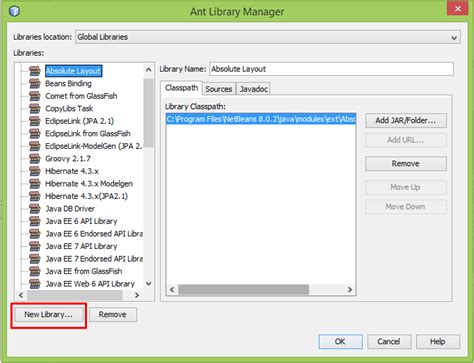Remove the selected classpath entry

point(406,164)
